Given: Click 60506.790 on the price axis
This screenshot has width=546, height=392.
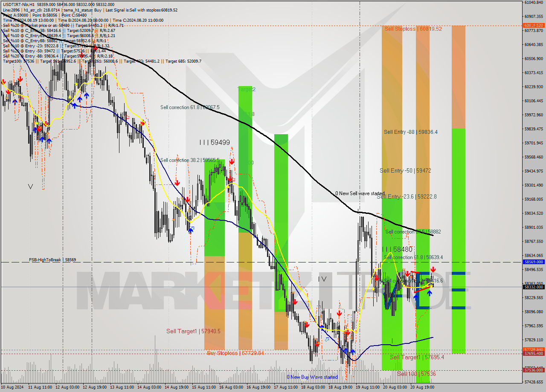Looking at the screenshot, I should coord(534,58).
